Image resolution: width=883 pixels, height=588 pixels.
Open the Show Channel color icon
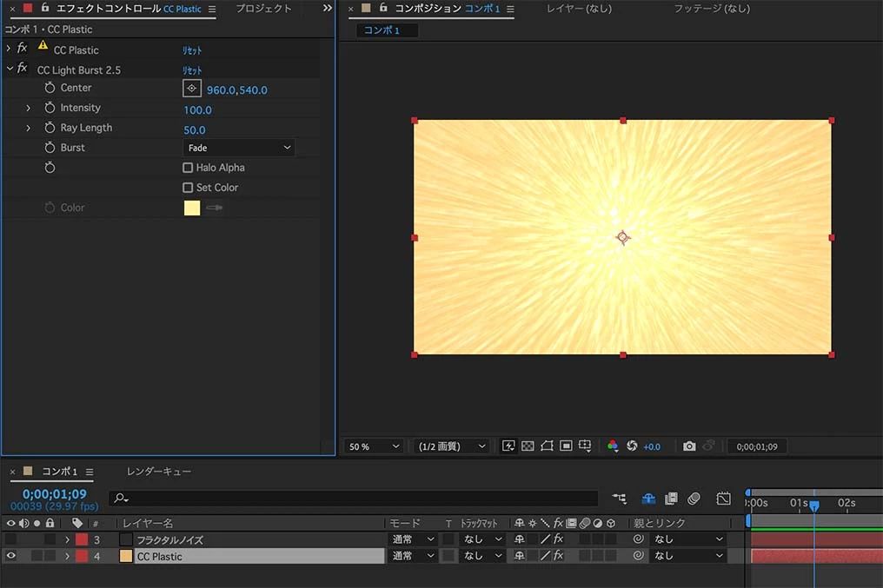pos(613,446)
